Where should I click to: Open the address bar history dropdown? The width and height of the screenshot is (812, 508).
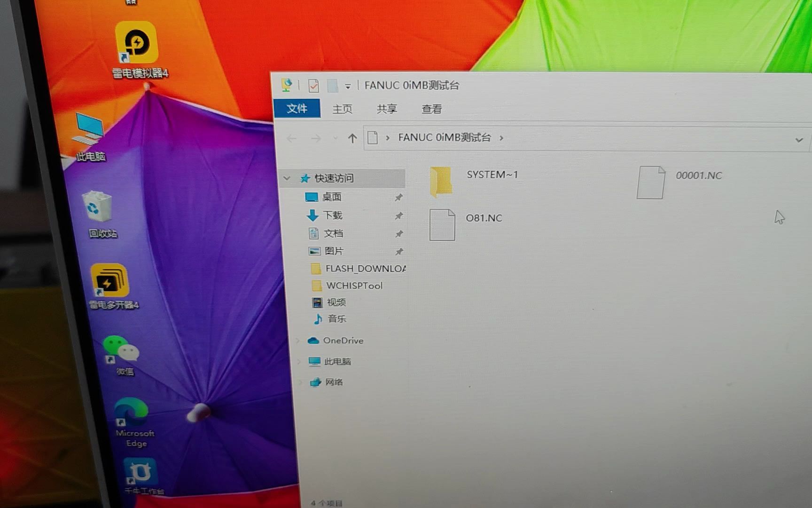(x=799, y=140)
